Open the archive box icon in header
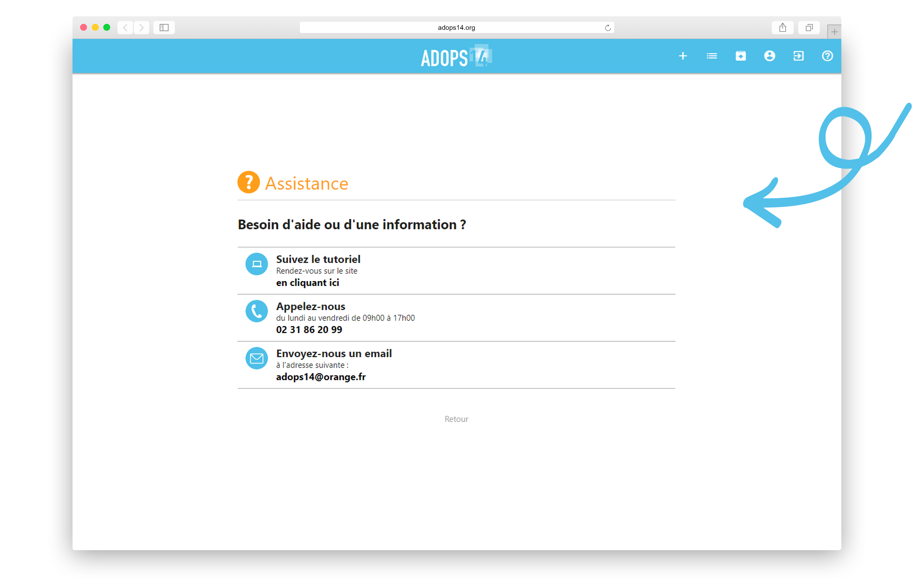 [740, 56]
